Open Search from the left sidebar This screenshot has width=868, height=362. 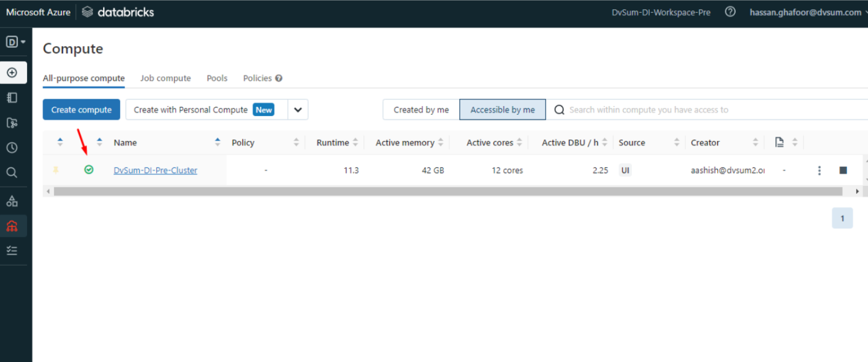[x=13, y=172]
